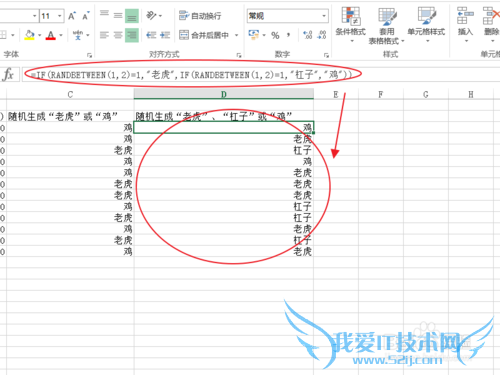
Task: Open the 常规 number format dropdown
Action: pos(324,16)
